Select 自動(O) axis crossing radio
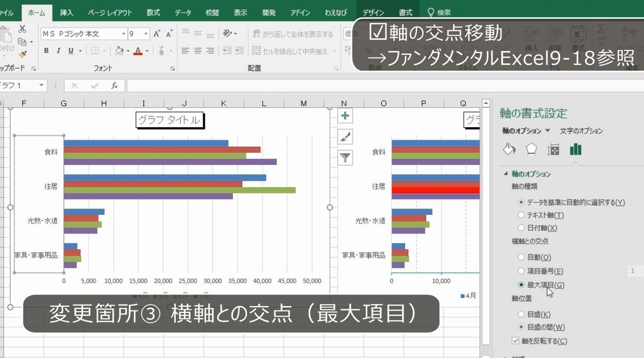The height and width of the screenshot is (358, 644). pyautogui.click(x=521, y=257)
